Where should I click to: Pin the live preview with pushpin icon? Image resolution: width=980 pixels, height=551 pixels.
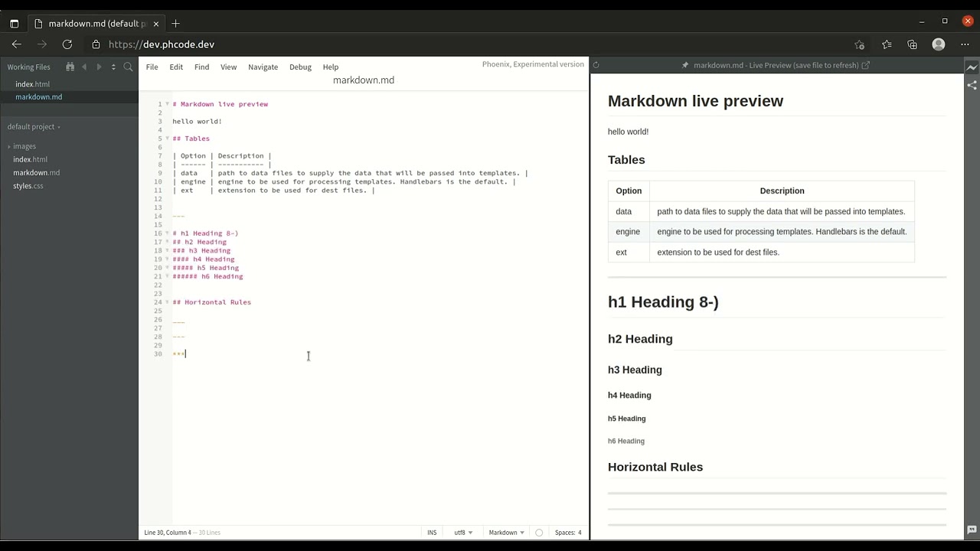[x=685, y=65]
